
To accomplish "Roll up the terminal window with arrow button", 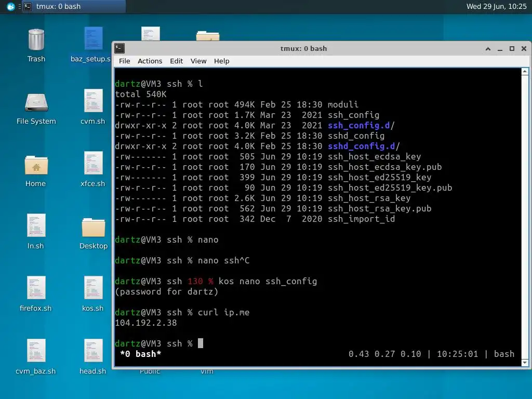I will coord(488,48).
